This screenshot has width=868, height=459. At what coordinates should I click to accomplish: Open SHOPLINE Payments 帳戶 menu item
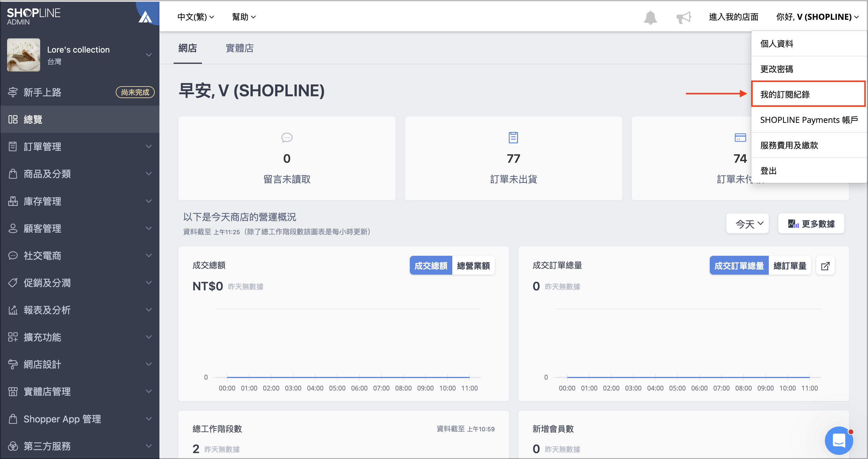click(x=809, y=120)
